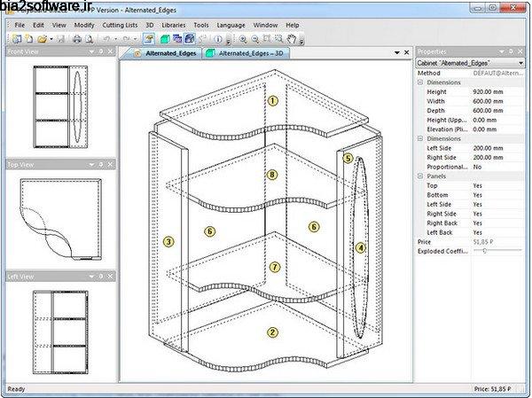Open the Cabinet "Alternated_Edges" combo box
The width and height of the screenshot is (532, 398).
point(470,63)
